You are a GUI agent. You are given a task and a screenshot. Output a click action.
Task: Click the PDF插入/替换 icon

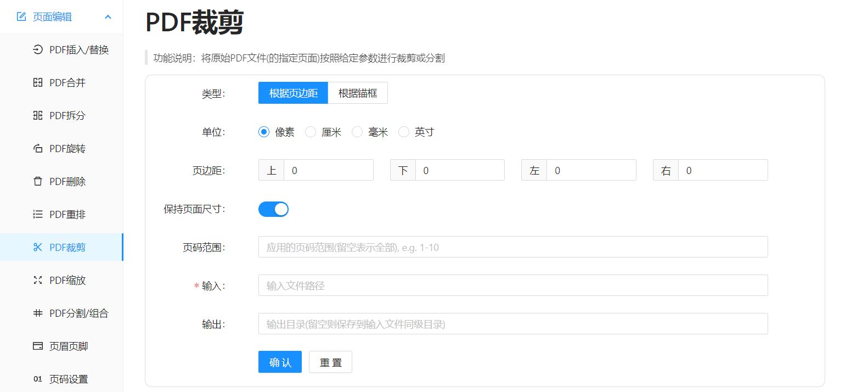pos(38,49)
